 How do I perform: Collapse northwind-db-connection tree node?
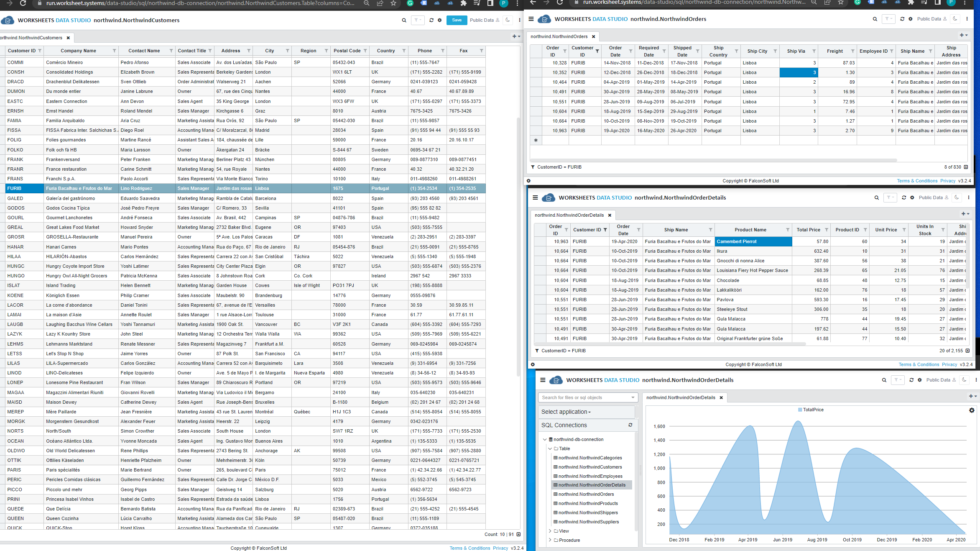545,440
